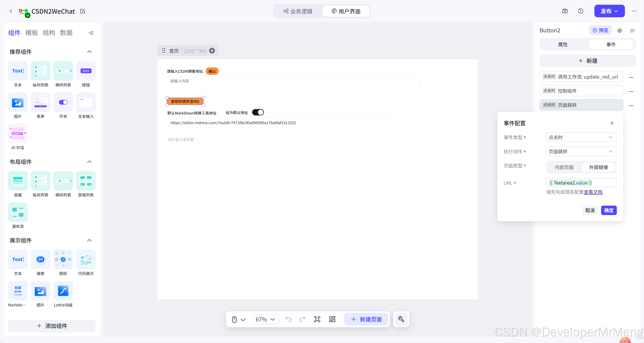Click the wrench debug tool icon

[x=401, y=319]
